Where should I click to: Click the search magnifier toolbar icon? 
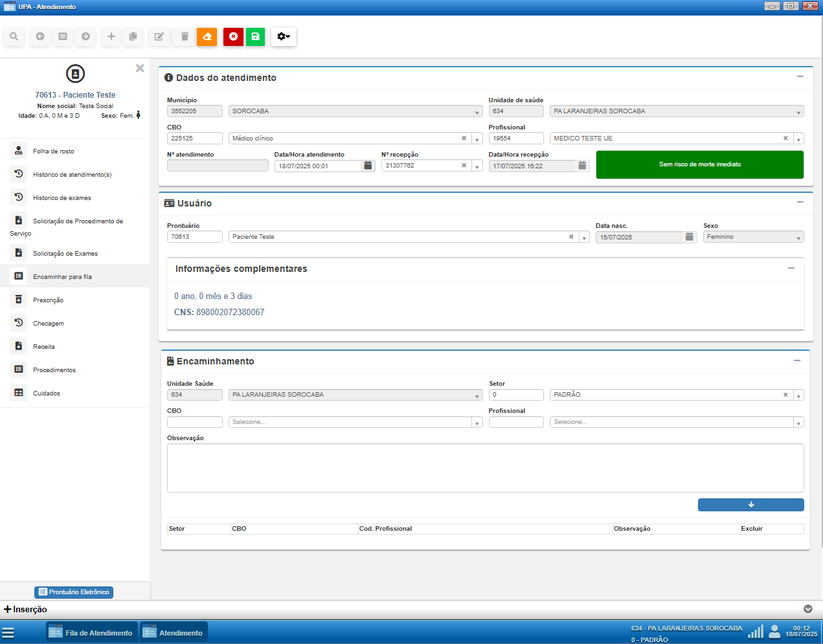(14, 37)
